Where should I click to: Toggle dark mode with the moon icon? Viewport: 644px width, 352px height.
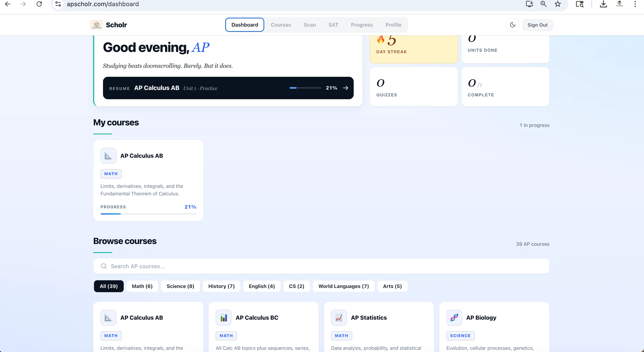pyautogui.click(x=513, y=25)
